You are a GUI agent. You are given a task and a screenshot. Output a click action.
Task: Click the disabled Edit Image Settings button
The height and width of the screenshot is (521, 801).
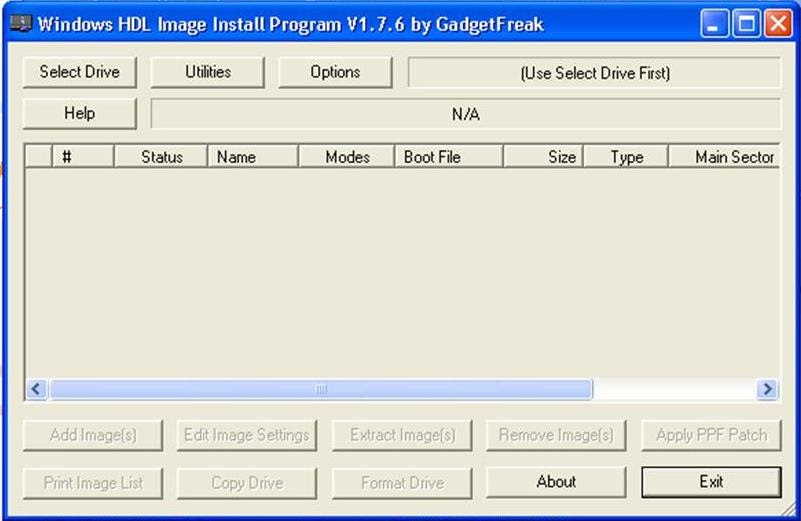pos(247,435)
